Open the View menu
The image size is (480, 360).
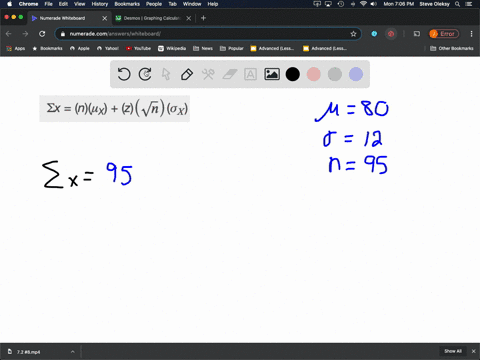tap(79, 4)
